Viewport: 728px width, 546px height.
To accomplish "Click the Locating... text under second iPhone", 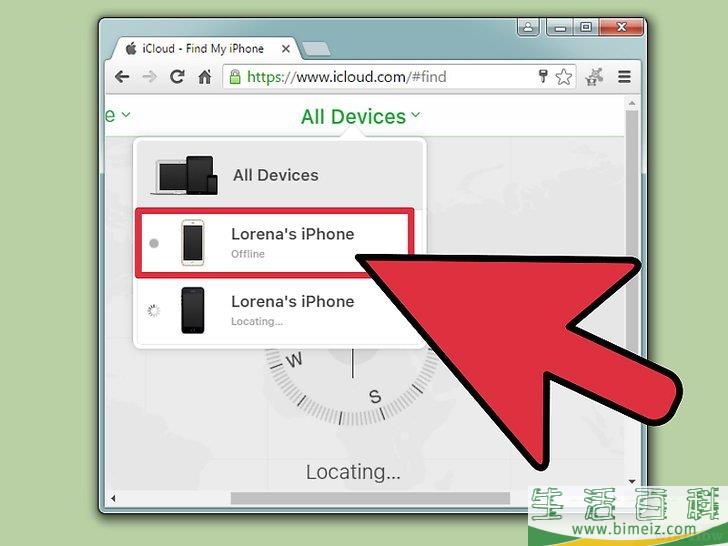I will [257, 321].
